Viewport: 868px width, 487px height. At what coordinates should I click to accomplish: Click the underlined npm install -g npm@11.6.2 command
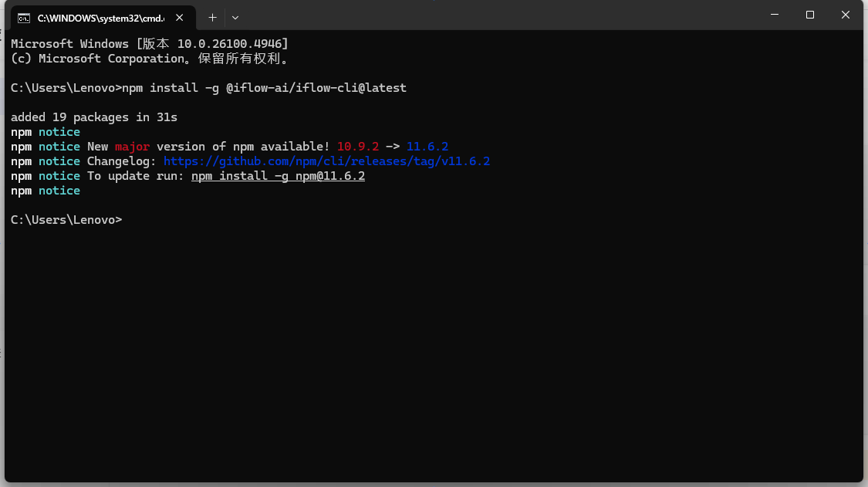[277, 175]
